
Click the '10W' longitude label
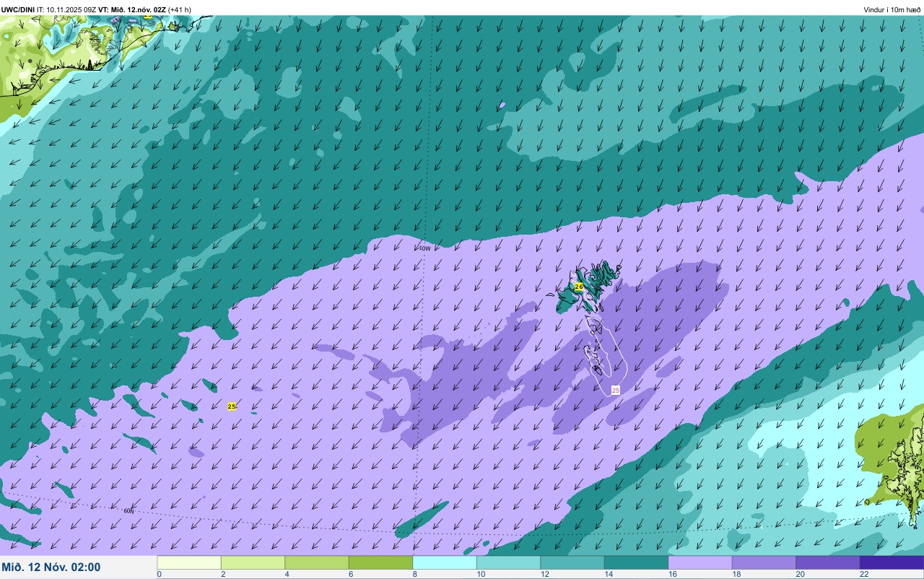click(x=424, y=248)
